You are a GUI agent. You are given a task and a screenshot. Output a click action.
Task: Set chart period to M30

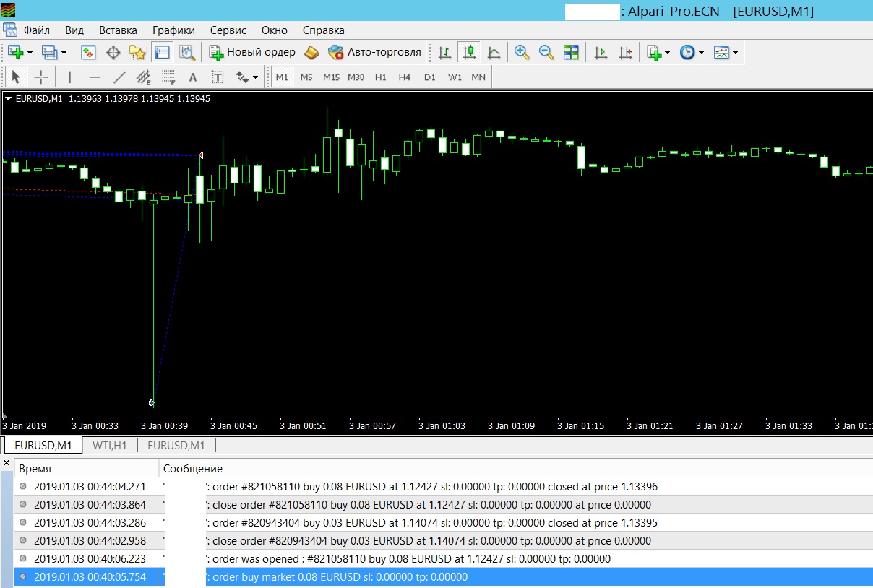(356, 77)
